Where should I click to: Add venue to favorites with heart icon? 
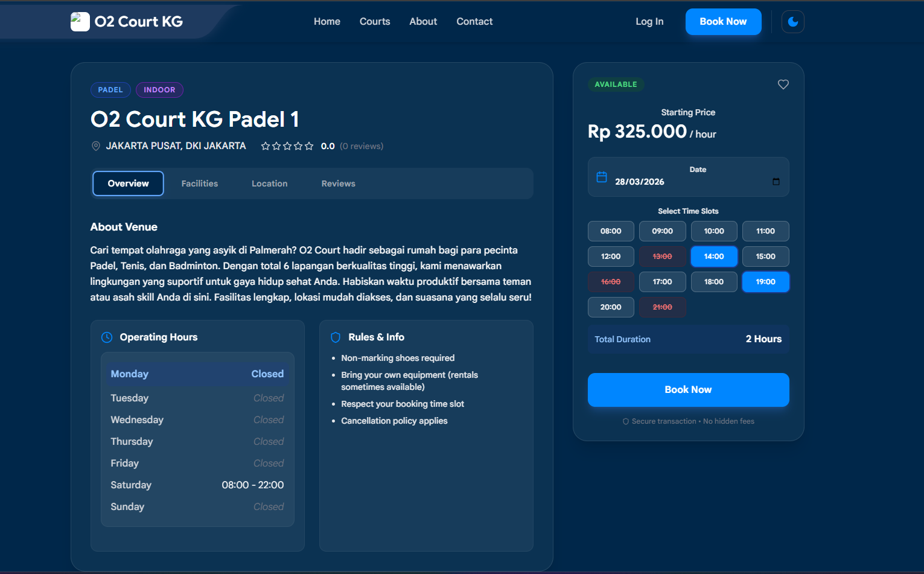click(783, 85)
